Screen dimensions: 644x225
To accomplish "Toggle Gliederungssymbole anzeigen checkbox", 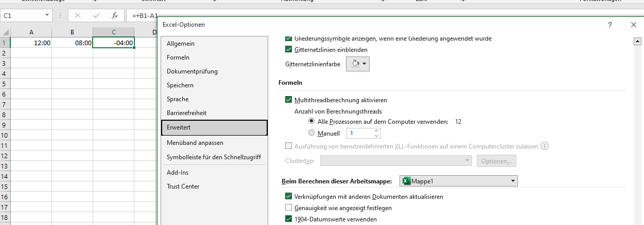I will 288,38.
